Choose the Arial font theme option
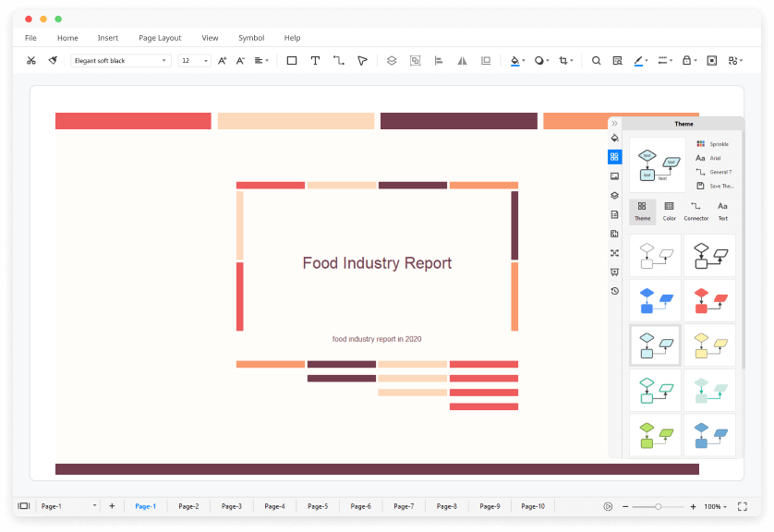Image resolution: width=774 pixels, height=532 pixels. [708, 158]
